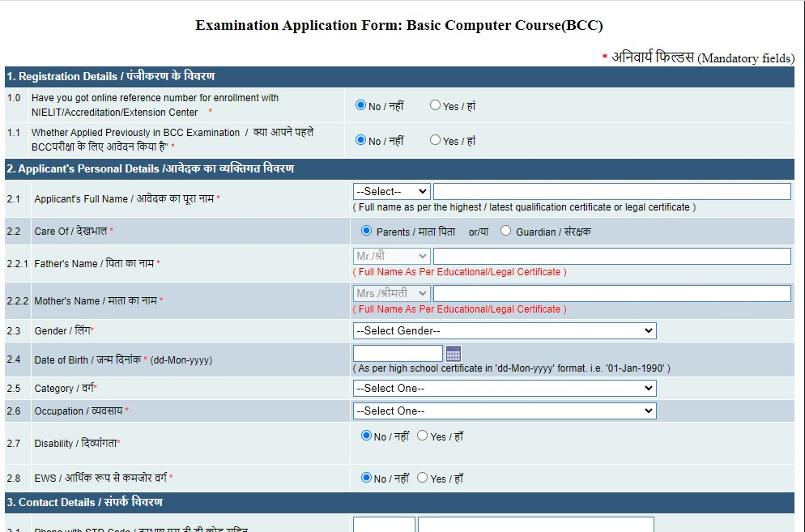Click the 'Occupation / व्यवसाय' label
Screen dimensions: 805x532
tap(81, 411)
